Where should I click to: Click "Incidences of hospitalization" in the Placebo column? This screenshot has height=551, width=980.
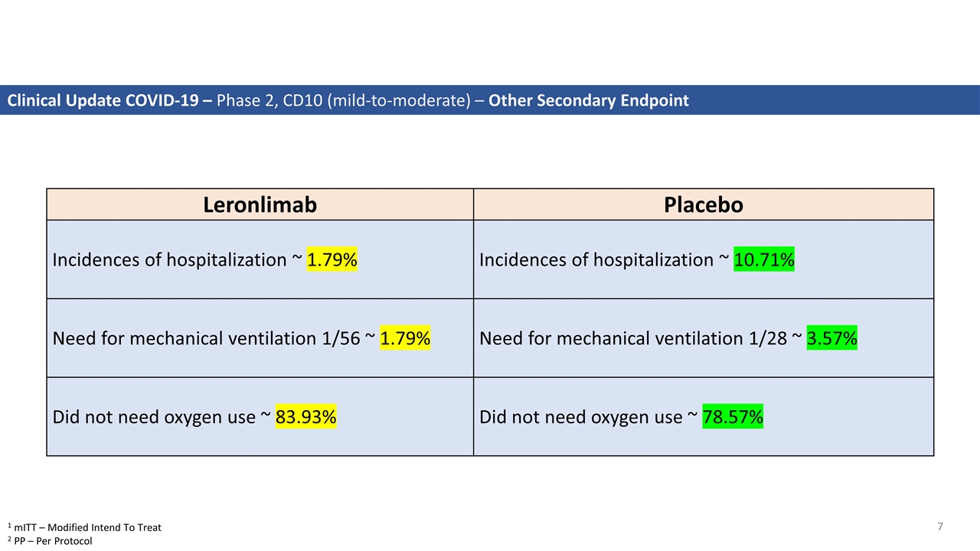[x=596, y=260]
